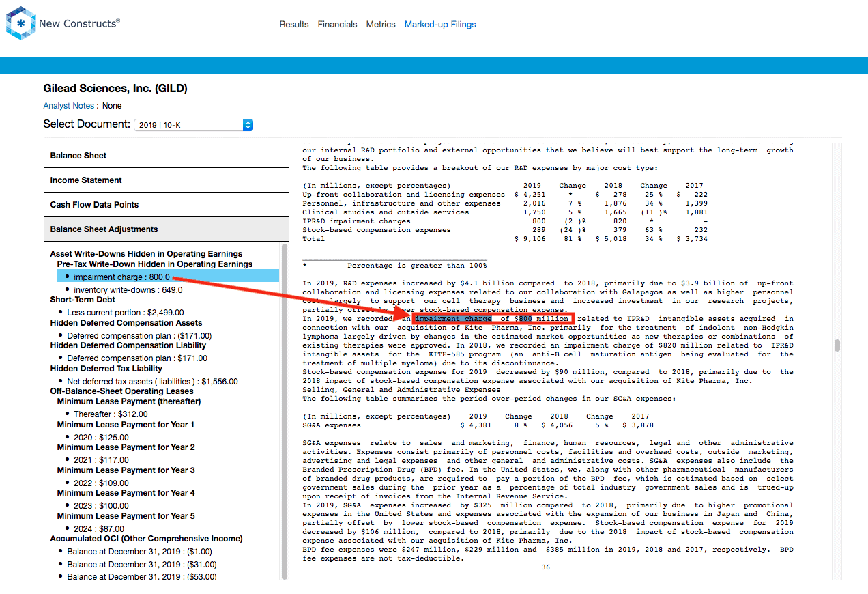Select the 2023 : $100.00 lease payment
Viewport: 868px width, 594px height.
[x=101, y=506]
